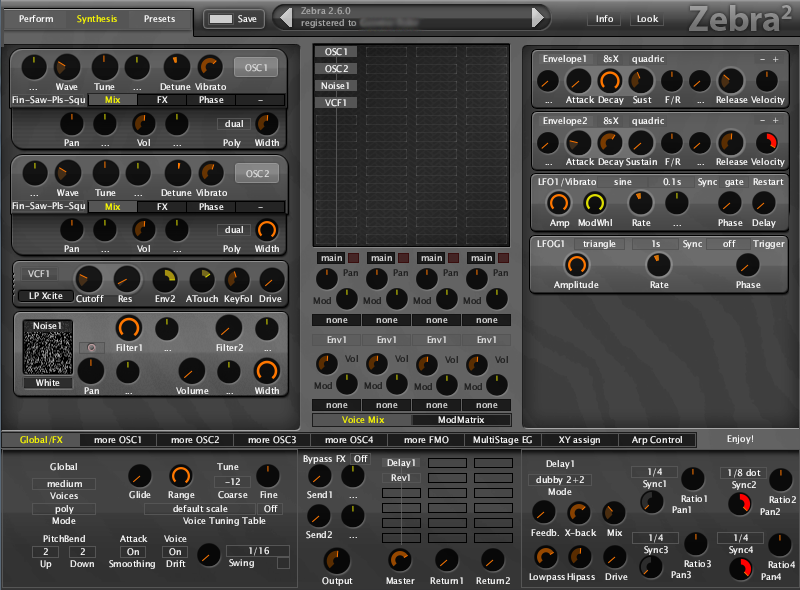Click the Envelope2 Velocity knob
The width and height of the screenshot is (800, 590).
[x=766, y=143]
